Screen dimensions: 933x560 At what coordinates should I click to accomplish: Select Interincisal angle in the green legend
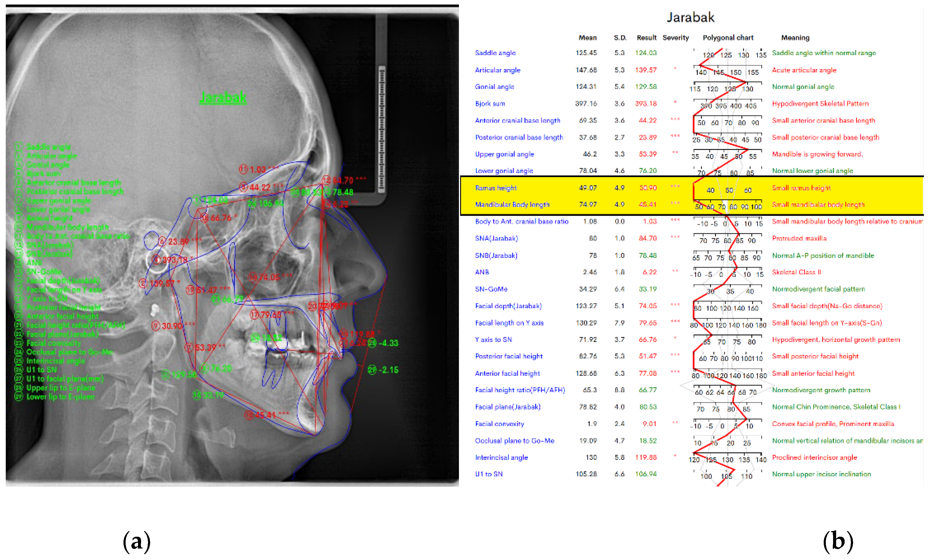point(55,361)
